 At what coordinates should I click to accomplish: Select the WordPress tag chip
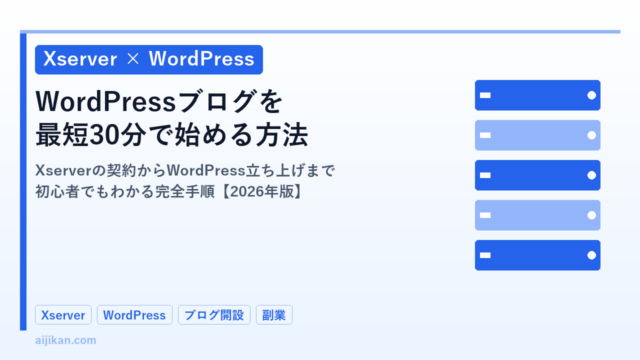135,315
